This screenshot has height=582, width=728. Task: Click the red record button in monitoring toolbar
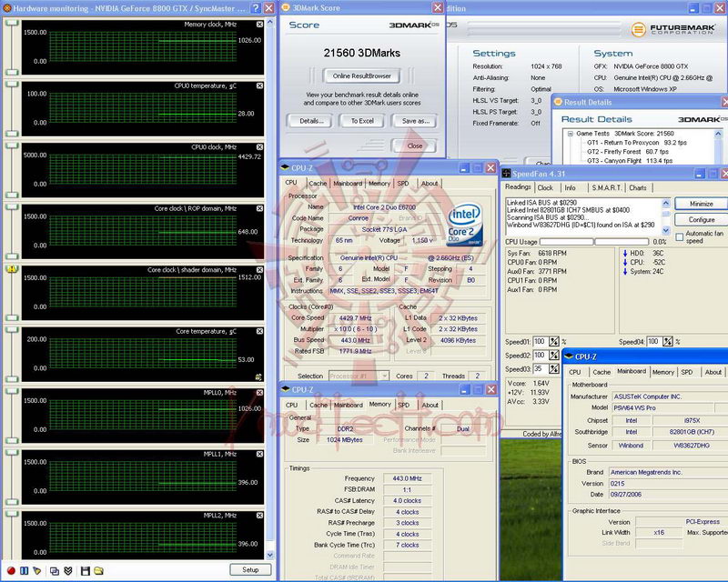10,570
